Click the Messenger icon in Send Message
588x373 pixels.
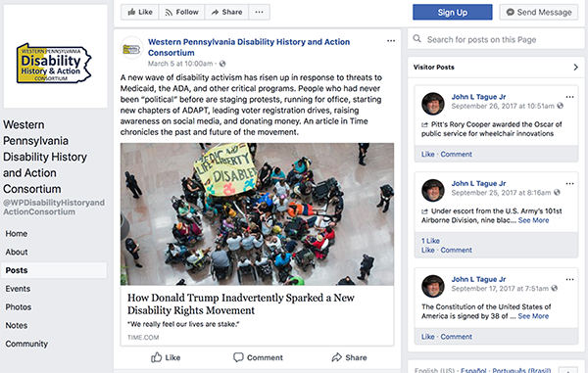tap(510, 13)
